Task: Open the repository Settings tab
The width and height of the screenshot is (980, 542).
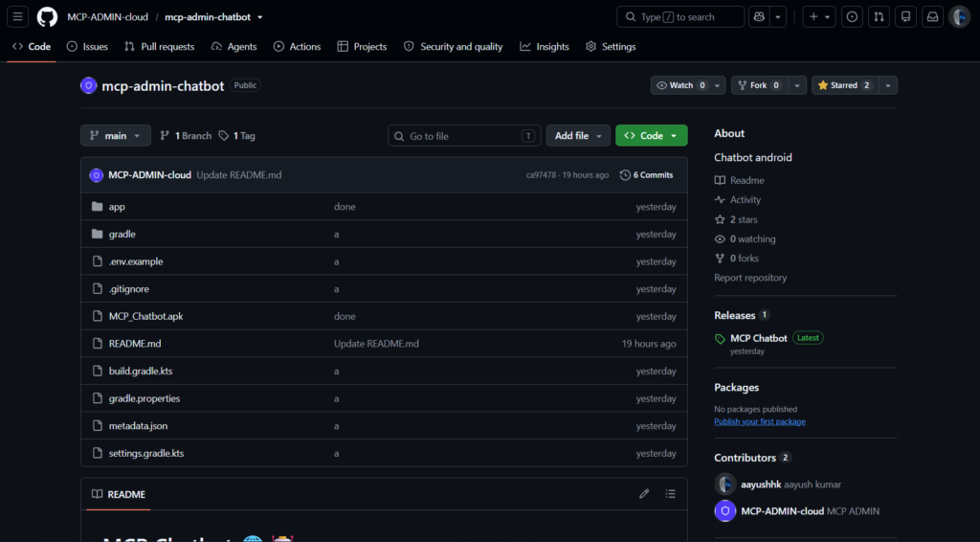Action: 612,46
